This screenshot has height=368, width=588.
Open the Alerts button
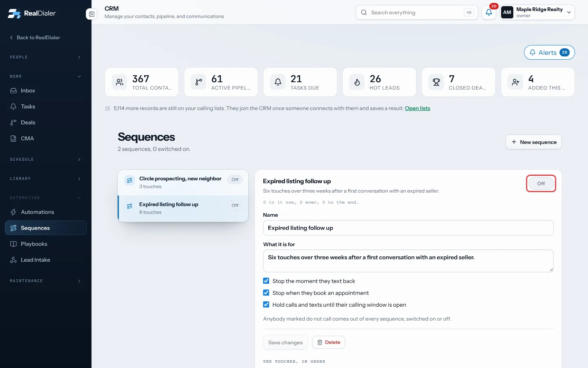point(549,52)
